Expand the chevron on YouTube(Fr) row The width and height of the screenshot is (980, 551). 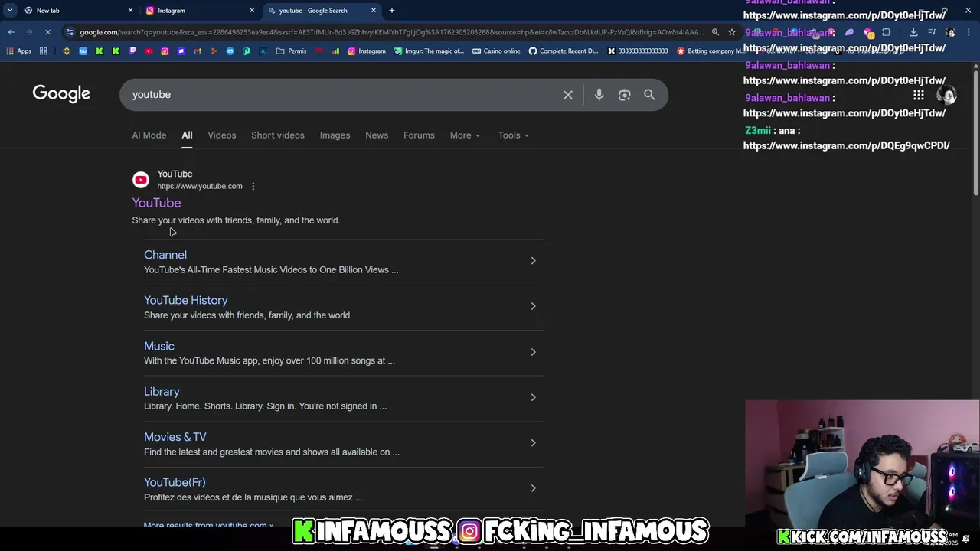533,488
